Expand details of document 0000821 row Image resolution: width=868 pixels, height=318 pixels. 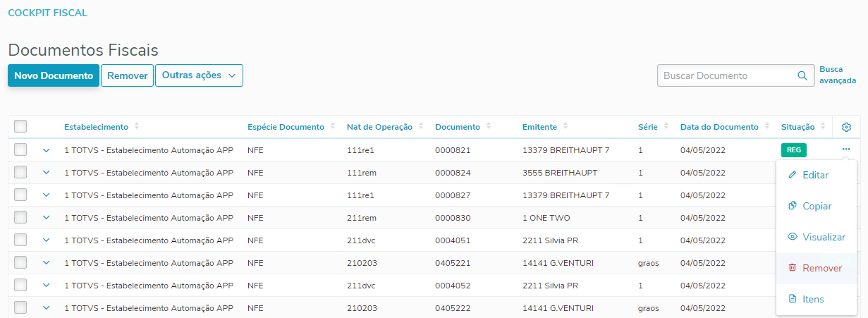pos(47,150)
